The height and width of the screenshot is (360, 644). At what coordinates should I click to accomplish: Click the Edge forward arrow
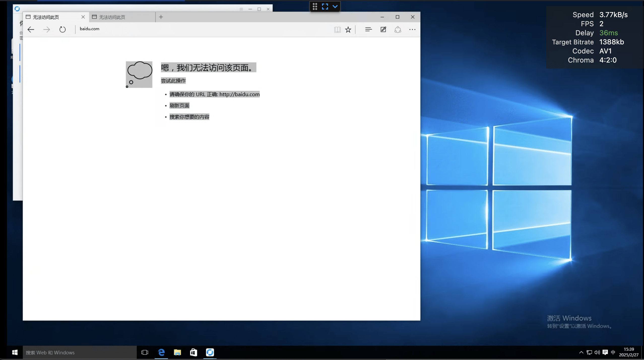coord(47,29)
